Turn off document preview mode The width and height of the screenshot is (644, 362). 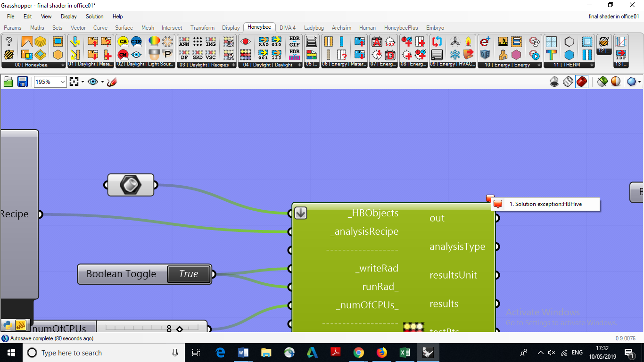[555, 82]
